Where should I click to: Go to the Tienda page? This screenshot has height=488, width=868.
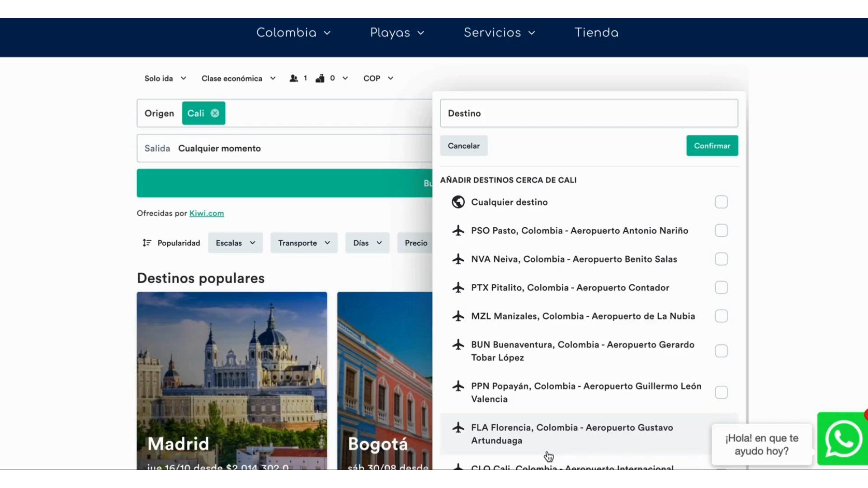(596, 33)
